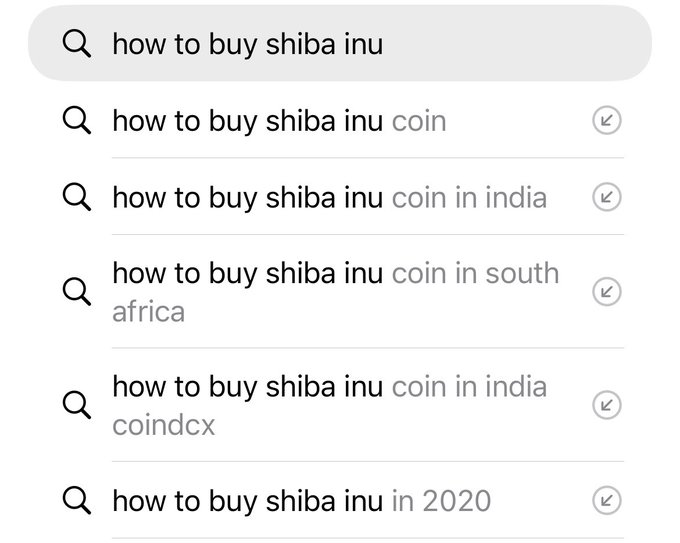Tap the fill-in arrow for the 'south africa' suggestion
Image resolution: width=680 pixels, height=543 pixels.
tap(606, 291)
